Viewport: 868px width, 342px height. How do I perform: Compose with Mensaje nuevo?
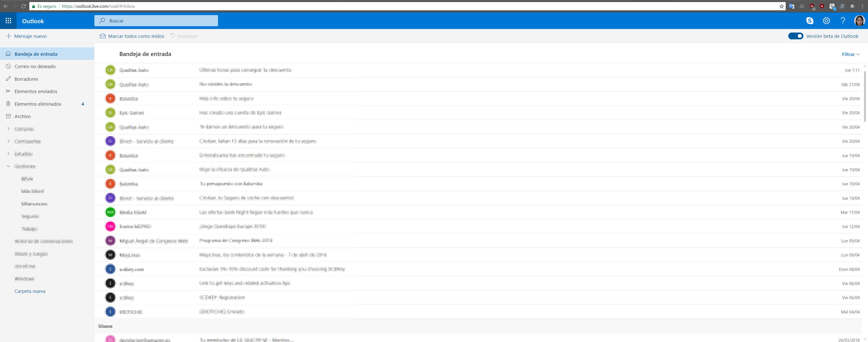coord(26,36)
